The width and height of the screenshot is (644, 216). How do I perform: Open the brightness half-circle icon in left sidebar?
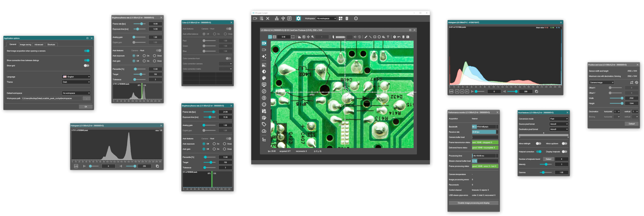click(x=264, y=72)
